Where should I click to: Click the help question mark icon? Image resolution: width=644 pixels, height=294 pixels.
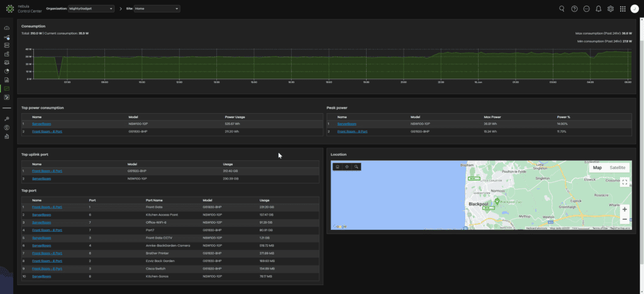[574, 9]
